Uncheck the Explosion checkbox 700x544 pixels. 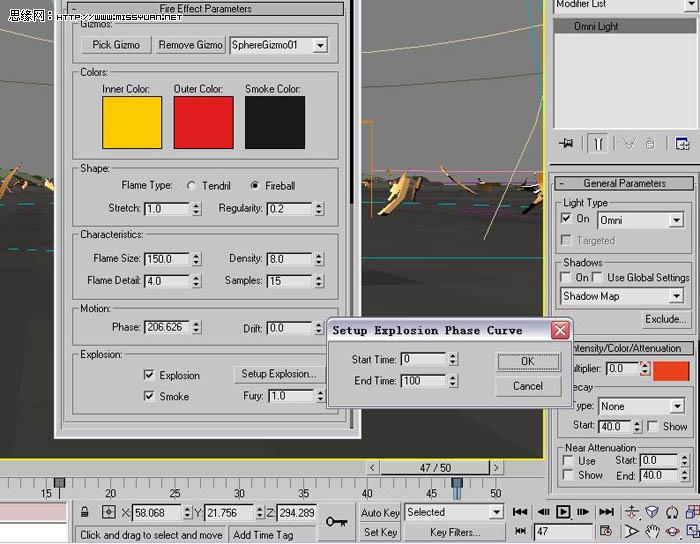149,375
